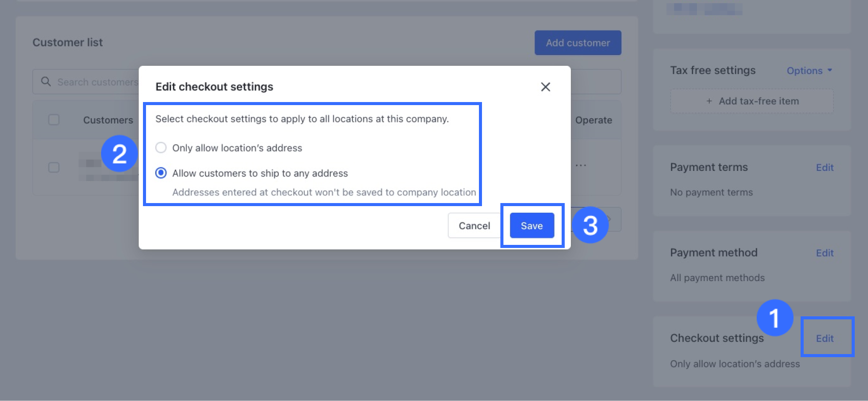Click the Customers column header

point(108,120)
